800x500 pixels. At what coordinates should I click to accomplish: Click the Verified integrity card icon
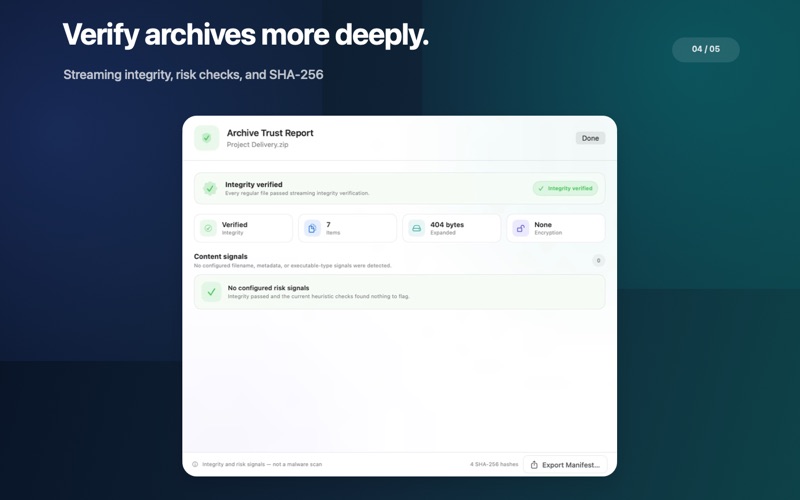208,228
